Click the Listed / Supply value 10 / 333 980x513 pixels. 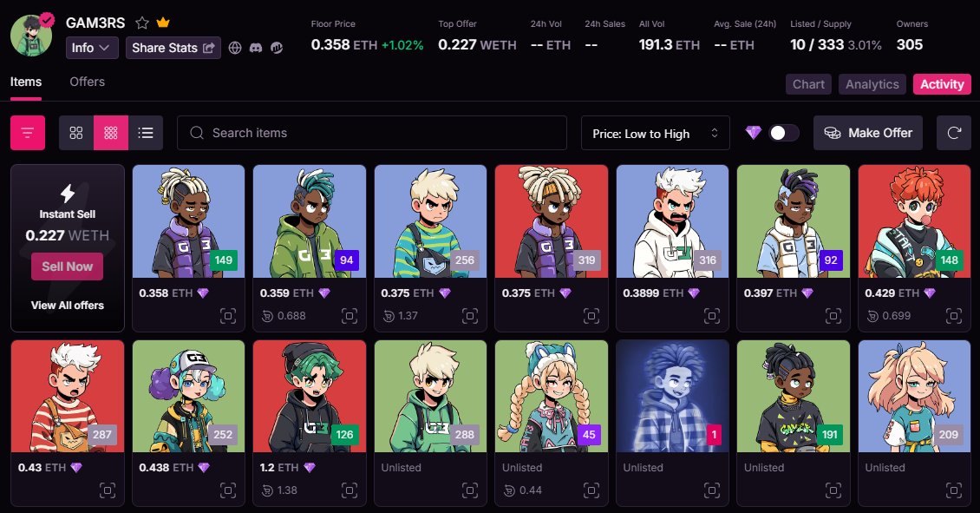point(817,45)
